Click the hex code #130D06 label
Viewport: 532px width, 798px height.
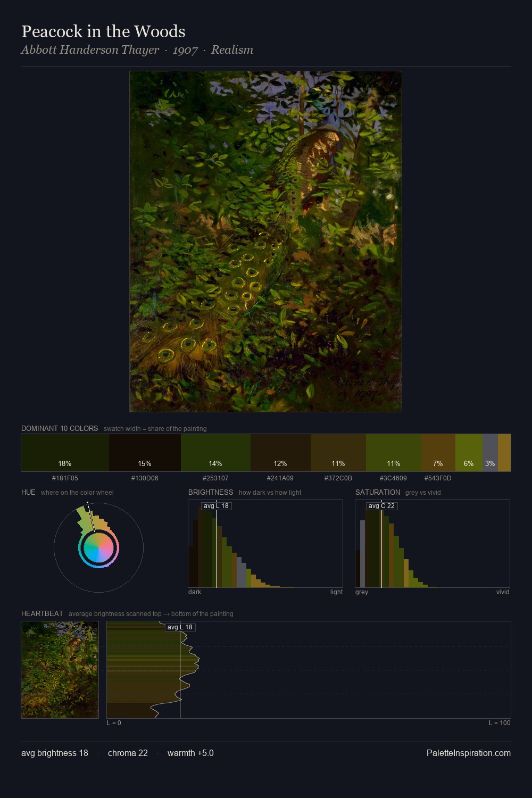click(x=145, y=478)
